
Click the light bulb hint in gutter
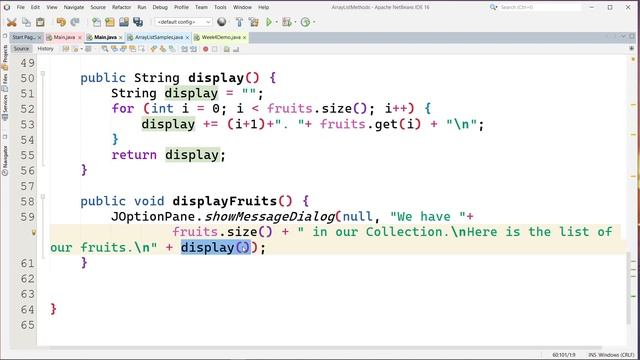(34, 232)
